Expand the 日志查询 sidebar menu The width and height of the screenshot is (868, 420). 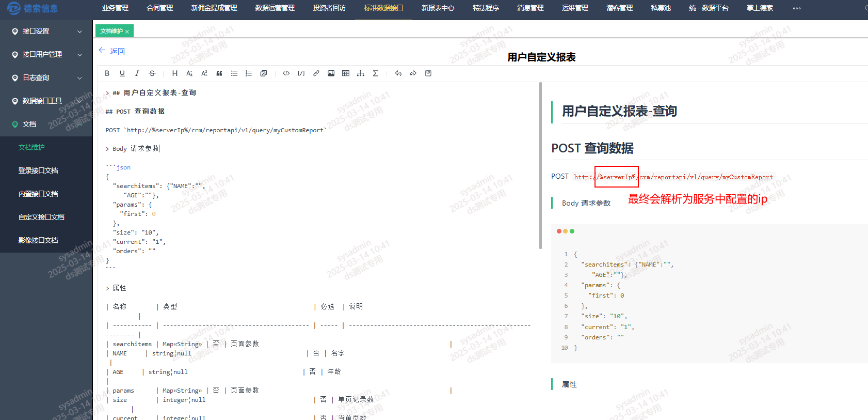point(46,77)
